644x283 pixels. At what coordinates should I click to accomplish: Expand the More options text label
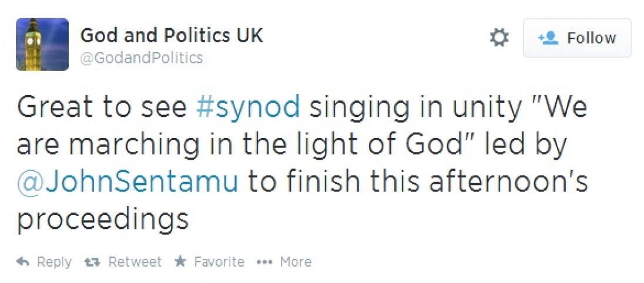click(x=296, y=262)
